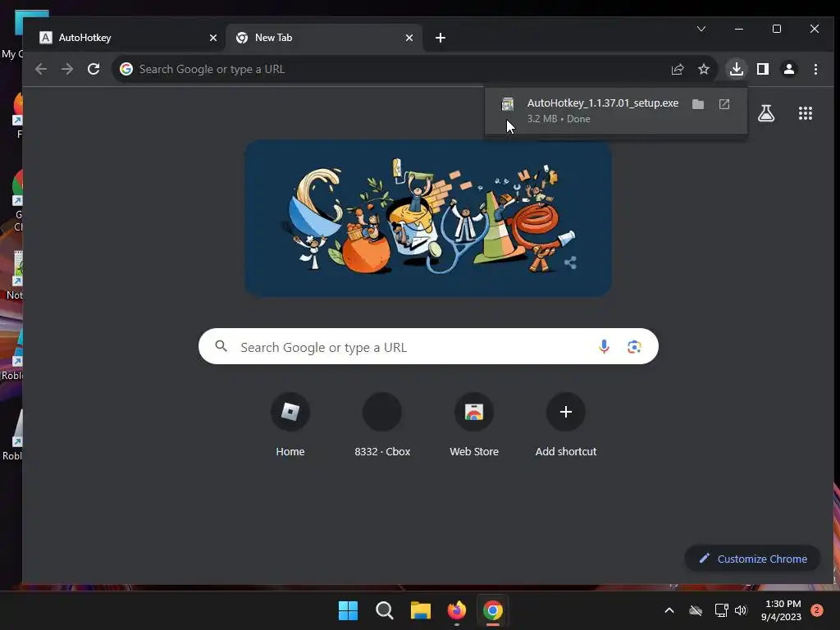This screenshot has height=630, width=840.
Task: Focus the address bar URL field
Action: (396, 69)
